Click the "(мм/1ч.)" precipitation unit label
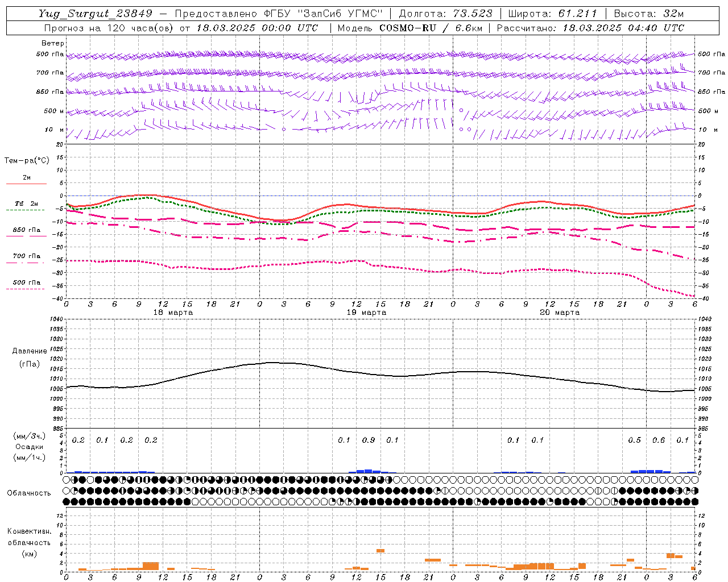 tap(29, 458)
